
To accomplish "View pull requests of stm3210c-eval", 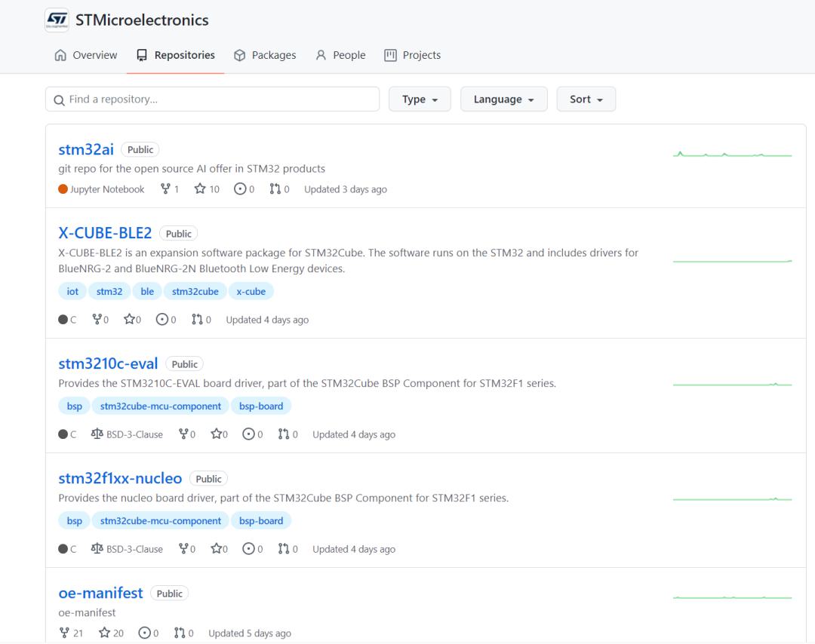I will pos(288,434).
